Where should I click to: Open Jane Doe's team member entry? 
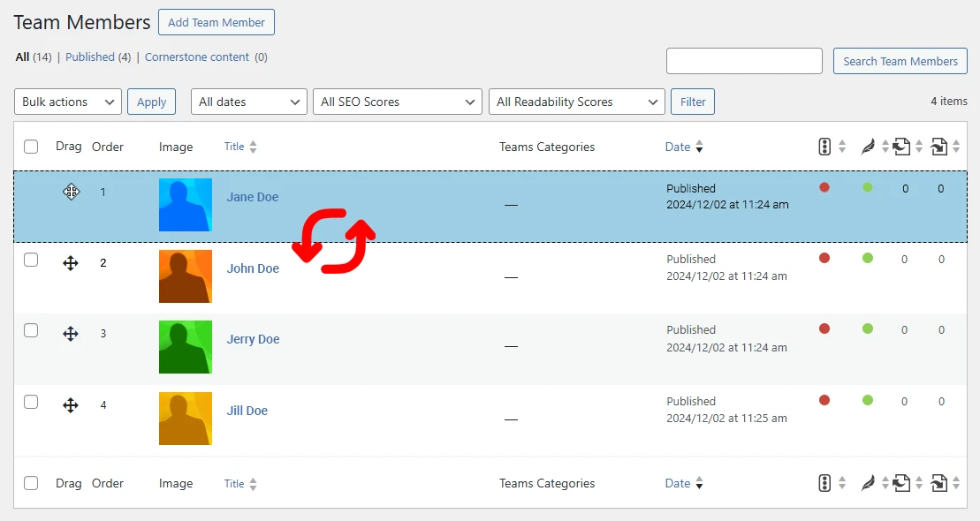point(253,197)
